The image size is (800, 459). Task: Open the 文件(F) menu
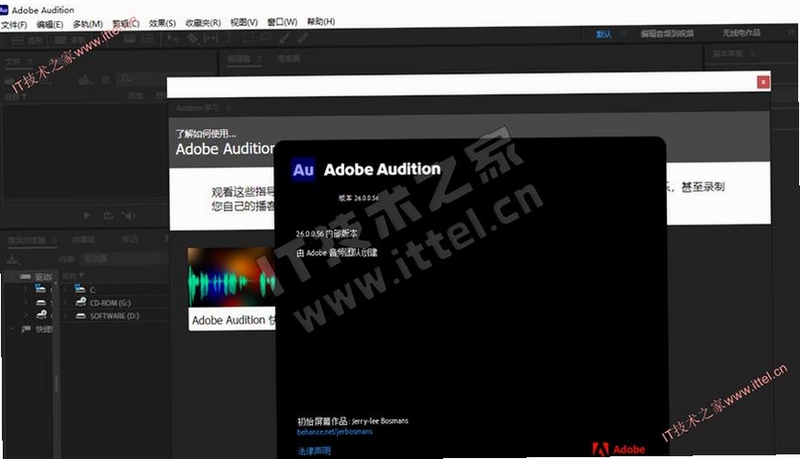[x=14, y=24]
